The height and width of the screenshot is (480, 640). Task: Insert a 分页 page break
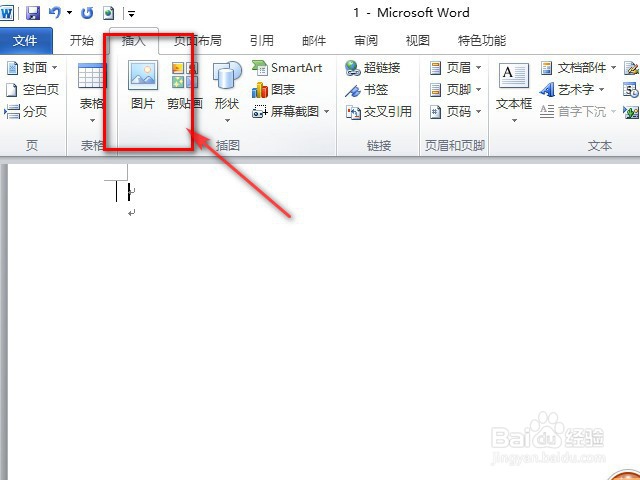click(25, 111)
